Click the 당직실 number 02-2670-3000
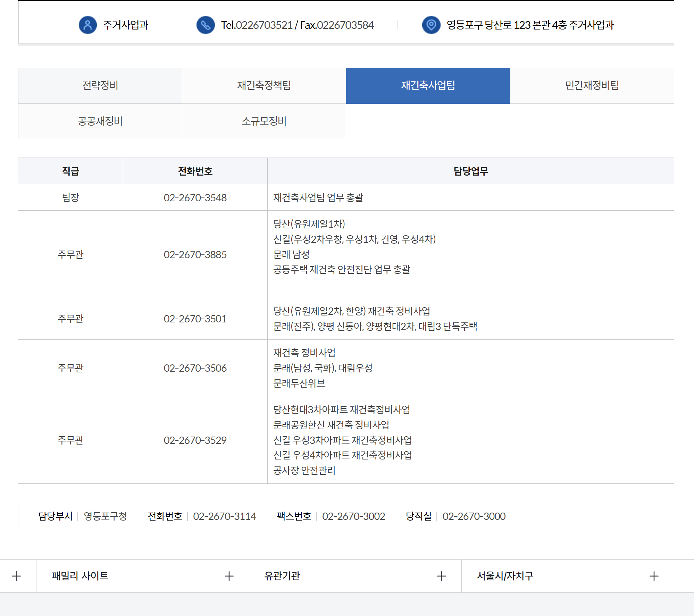This screenshot has height=616, width=694. 474,516
